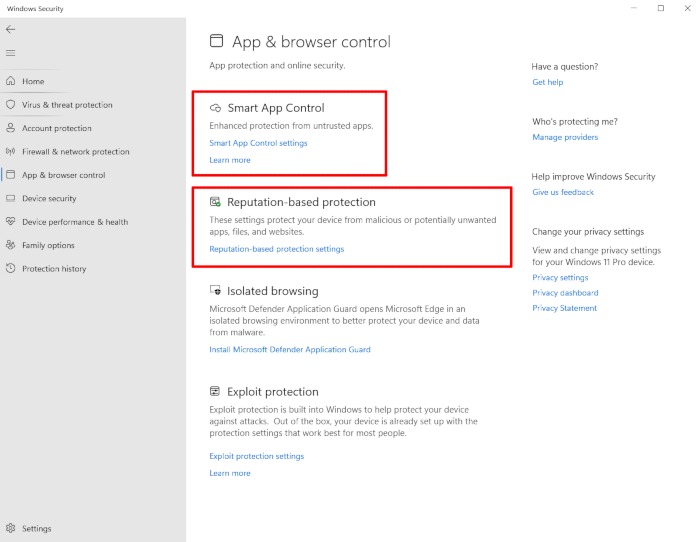
Task: Click 'App protection and online security.' subtitle
Action: click(277, 65)
